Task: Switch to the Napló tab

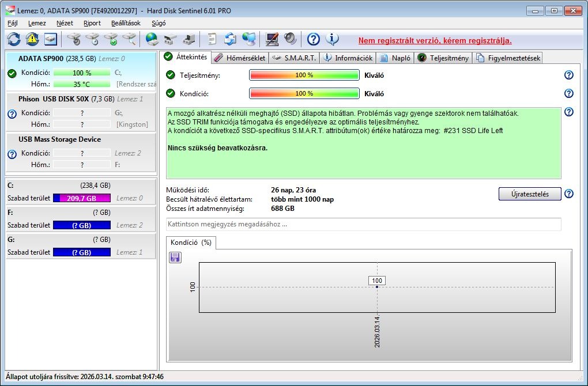Action: pos(395,58)
